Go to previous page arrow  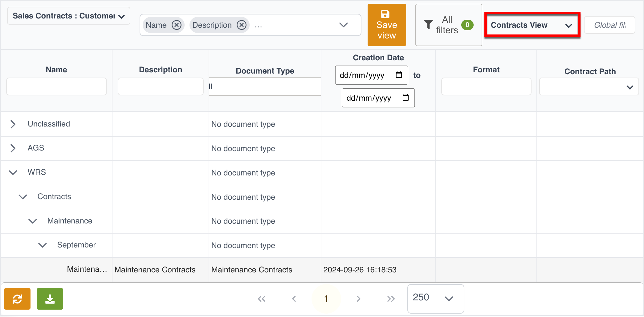(294, 299)
